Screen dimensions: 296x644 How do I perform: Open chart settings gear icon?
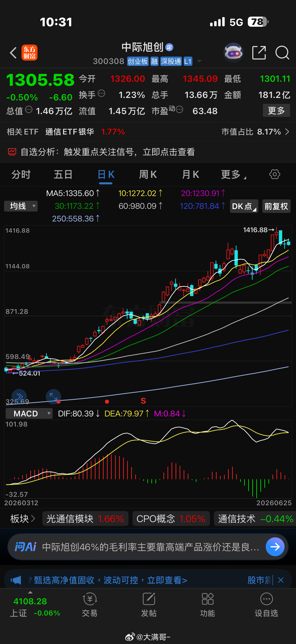[275, 174]
